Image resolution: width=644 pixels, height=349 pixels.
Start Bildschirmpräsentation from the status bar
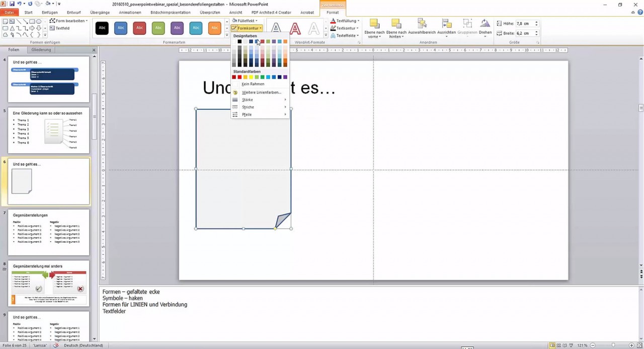[571, 345]
